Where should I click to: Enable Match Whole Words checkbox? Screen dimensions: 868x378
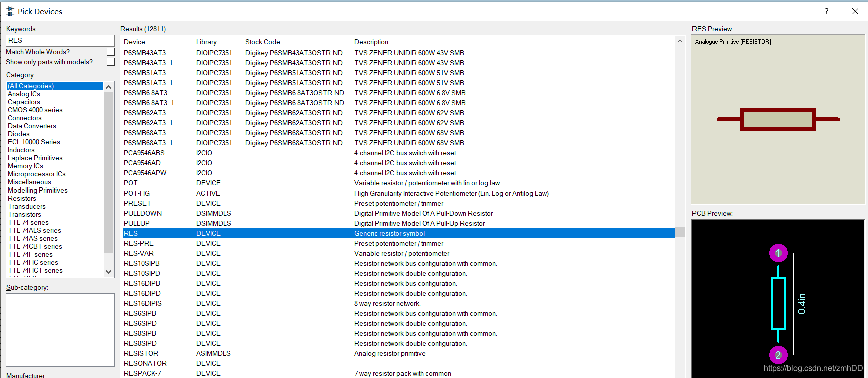pos(111,52)
